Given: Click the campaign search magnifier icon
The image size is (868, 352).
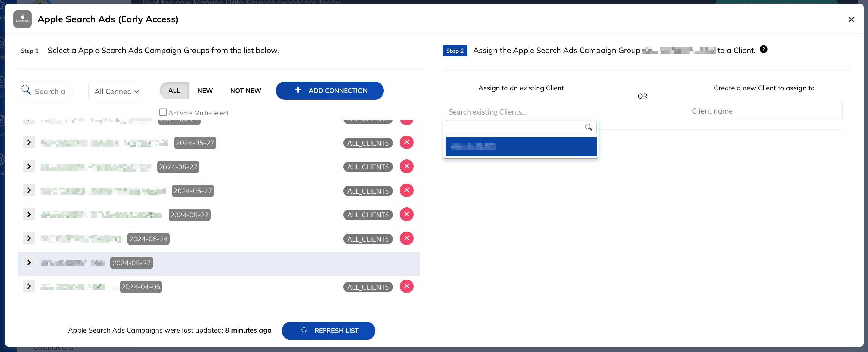Looking at the screenshot, I should click(26, 90).
